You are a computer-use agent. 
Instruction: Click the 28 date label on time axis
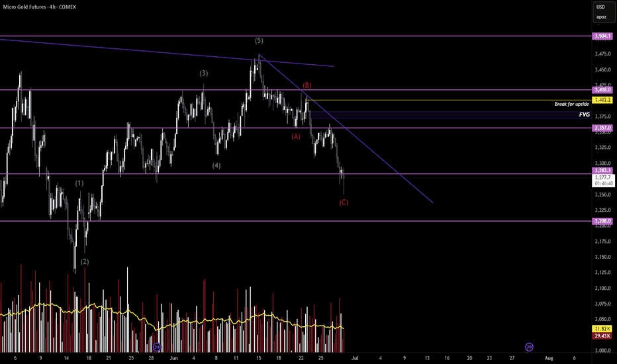(151, 358)
